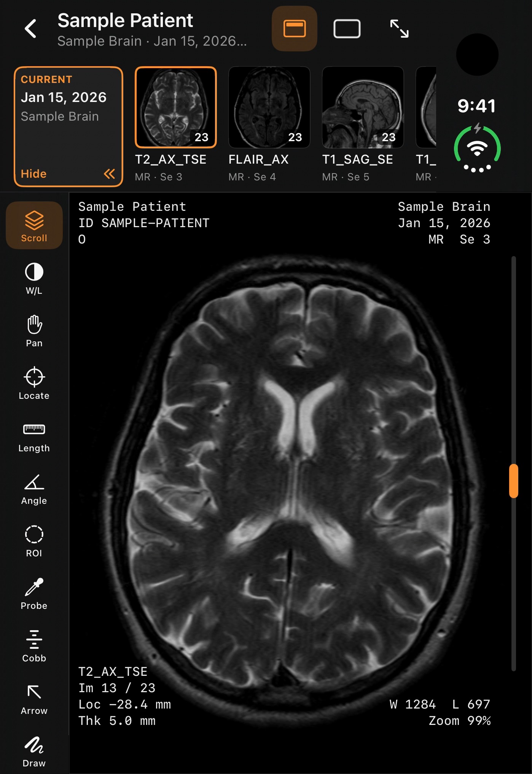Choose the Pan hand tool
The image size is (532, 774).
34,331
